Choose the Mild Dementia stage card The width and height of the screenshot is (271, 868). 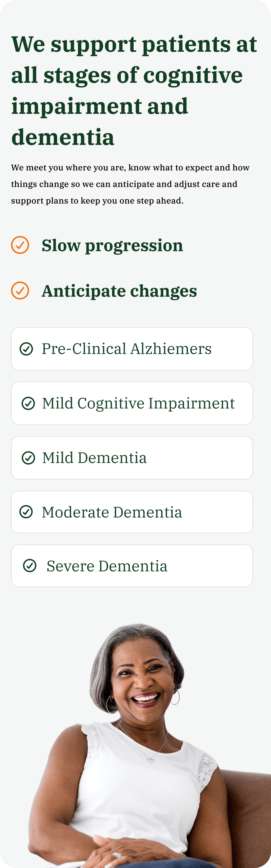[x=132, y=458]
